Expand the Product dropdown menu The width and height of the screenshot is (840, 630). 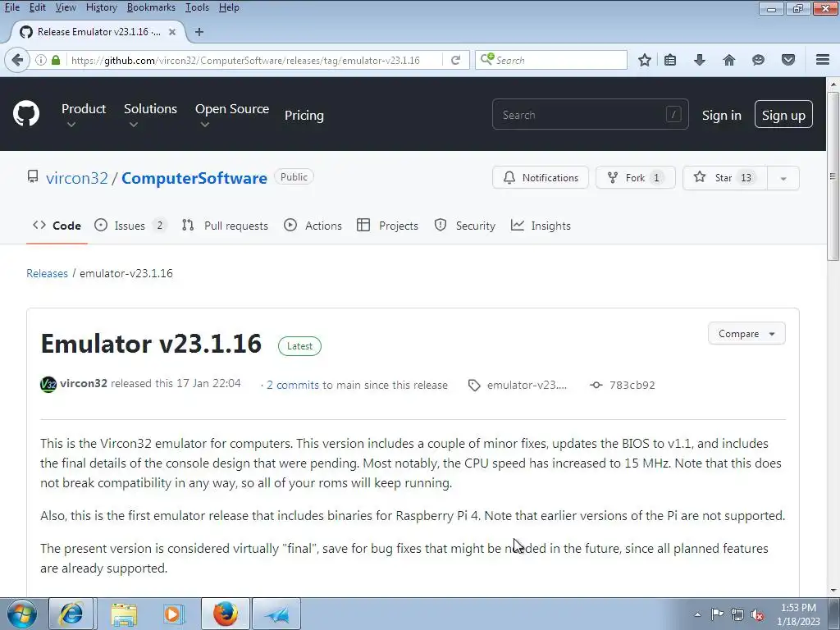click(x=84, y=115)
